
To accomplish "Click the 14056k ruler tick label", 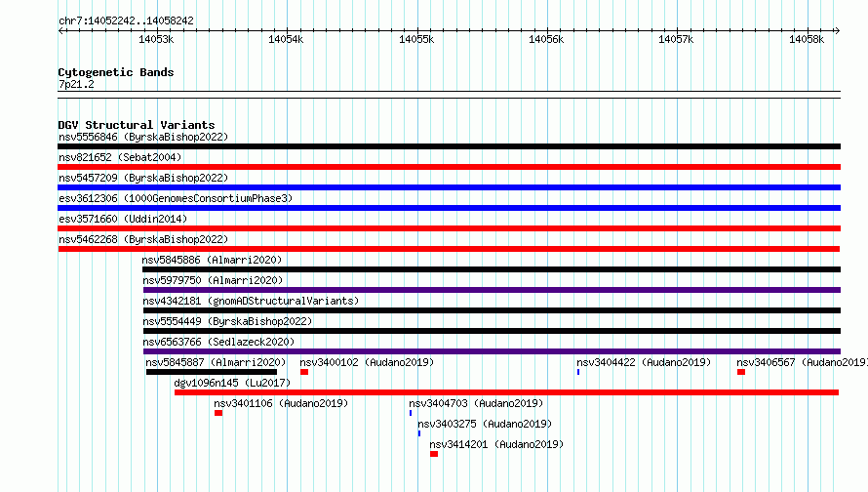I will (x=546, y=39).
